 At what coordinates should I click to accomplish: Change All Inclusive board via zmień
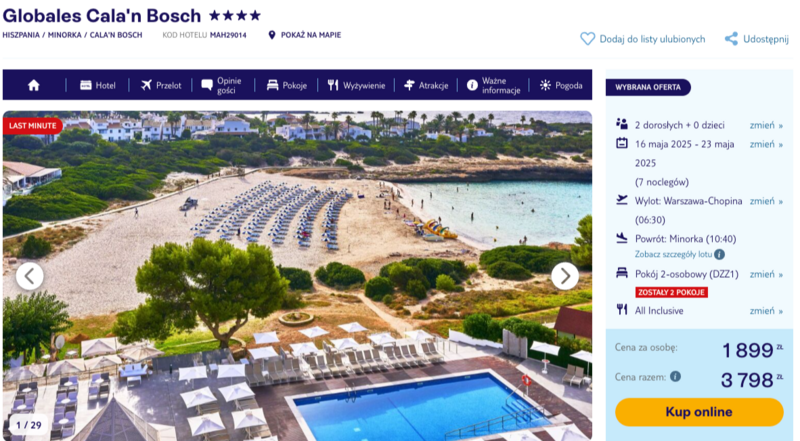tap(766, 311)
